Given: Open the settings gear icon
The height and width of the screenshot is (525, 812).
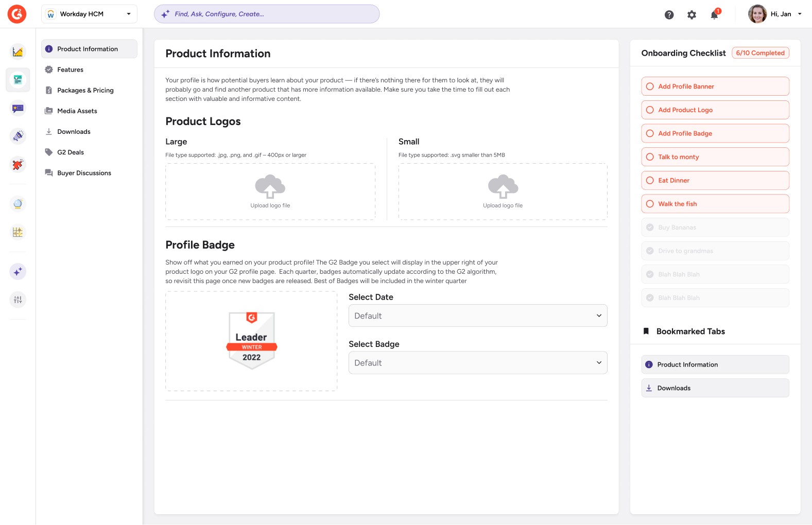Looking at the screenshot, I should [692, 15].
